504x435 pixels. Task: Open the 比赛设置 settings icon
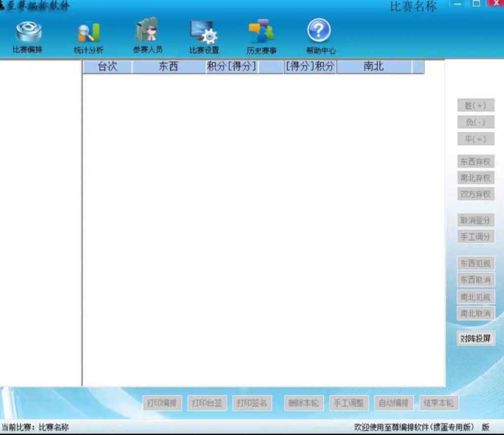(204, 36)
